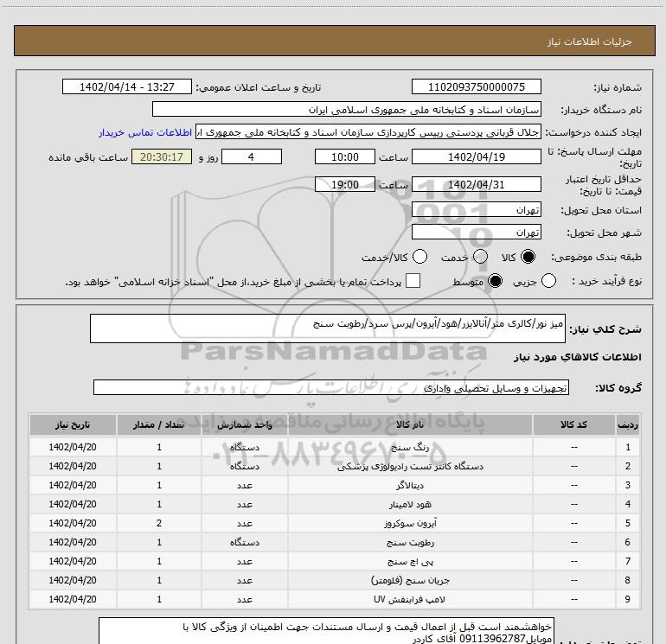Click the واحد شمارش column header
Screen dimensions: 666x644
tap(244, 424)
